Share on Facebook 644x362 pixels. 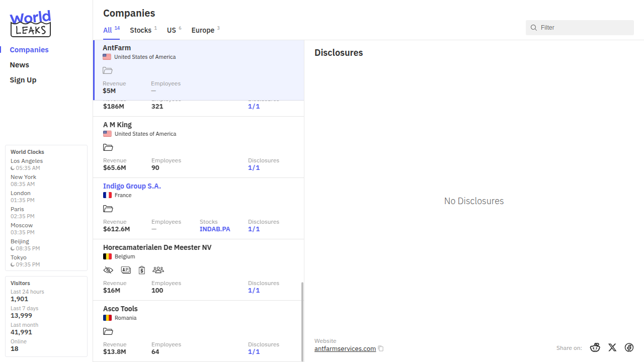click(x=629, y=347)
